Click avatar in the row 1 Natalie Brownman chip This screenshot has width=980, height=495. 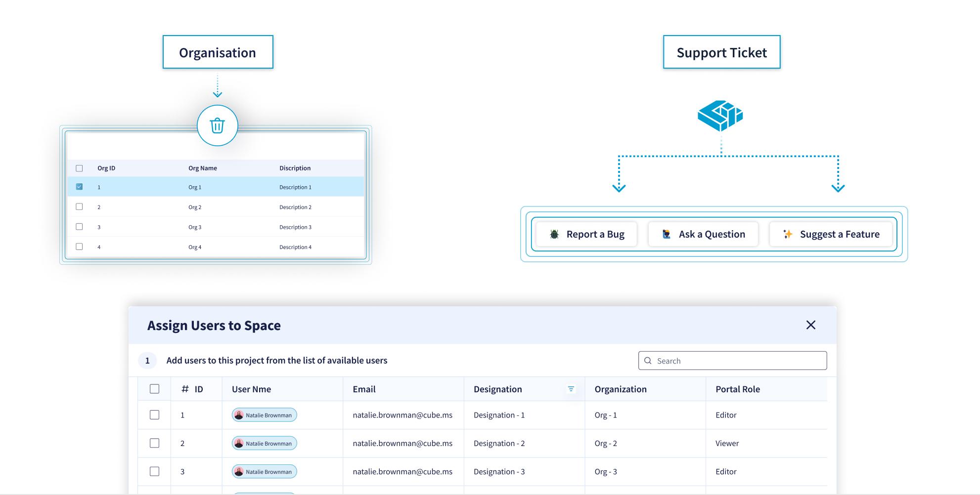(x=239, y=415)
